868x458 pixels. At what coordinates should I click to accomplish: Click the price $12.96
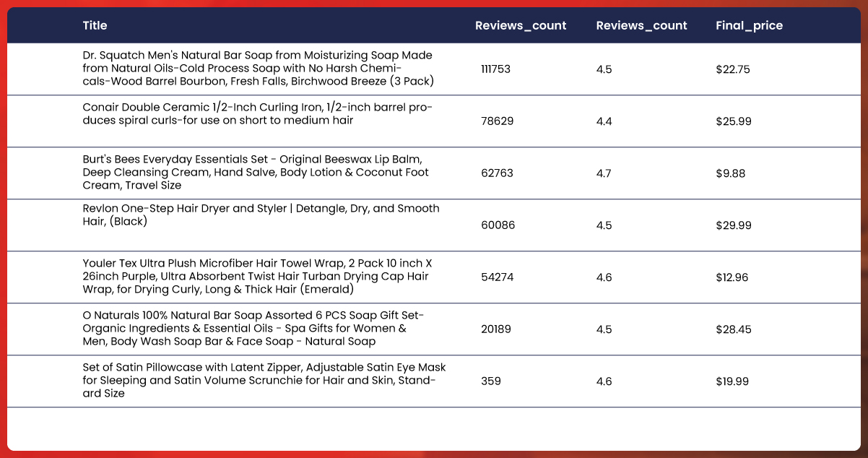click(x=733, y=277)
